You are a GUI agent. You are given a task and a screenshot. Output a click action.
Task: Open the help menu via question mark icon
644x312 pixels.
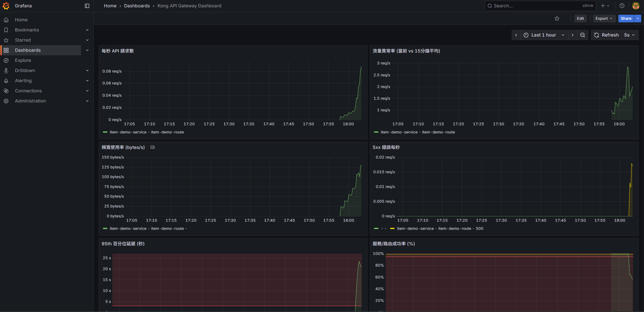[x=622, y=6]
